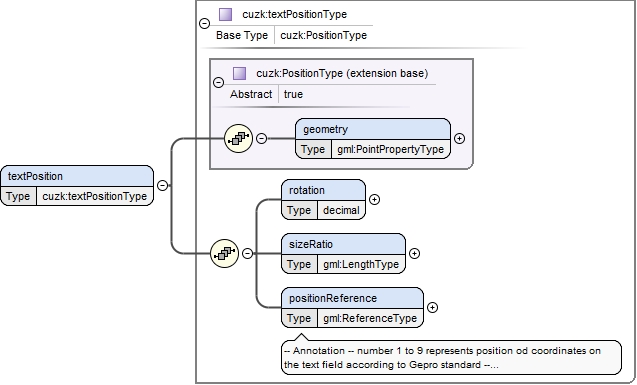This screenshot has height=385, width=637.
Task: Click the purple cuzk:PositionType extension base icon
Action: [x=239, y=73]
